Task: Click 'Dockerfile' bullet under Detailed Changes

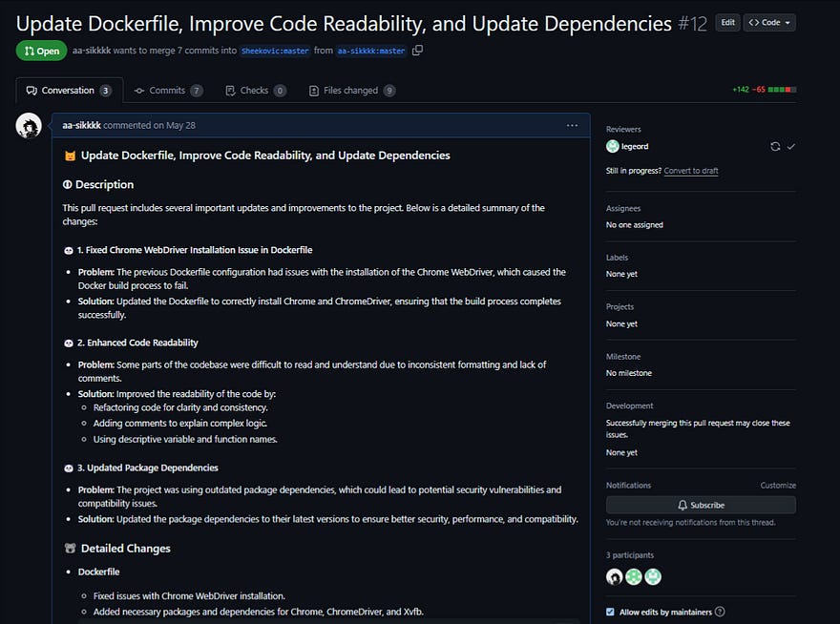Action: [x=98, y=572]
